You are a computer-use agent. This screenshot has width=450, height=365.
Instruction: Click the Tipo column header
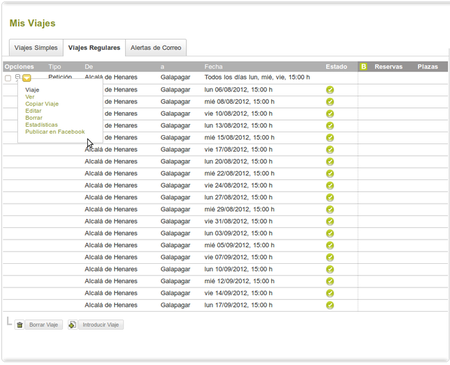pyautogui.click(x=55, y=67)
